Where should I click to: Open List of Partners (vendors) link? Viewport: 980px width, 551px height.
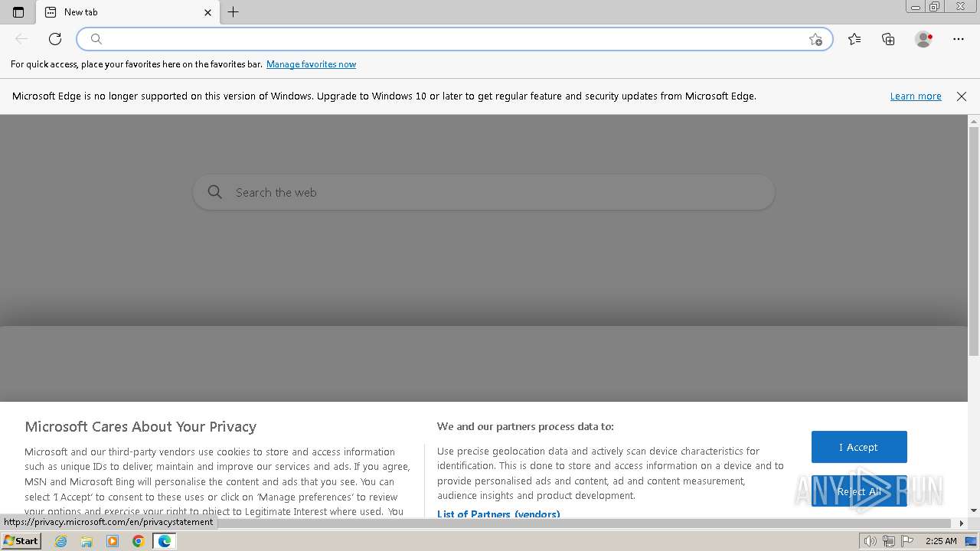pyautogui.click(x=498, y=514)
